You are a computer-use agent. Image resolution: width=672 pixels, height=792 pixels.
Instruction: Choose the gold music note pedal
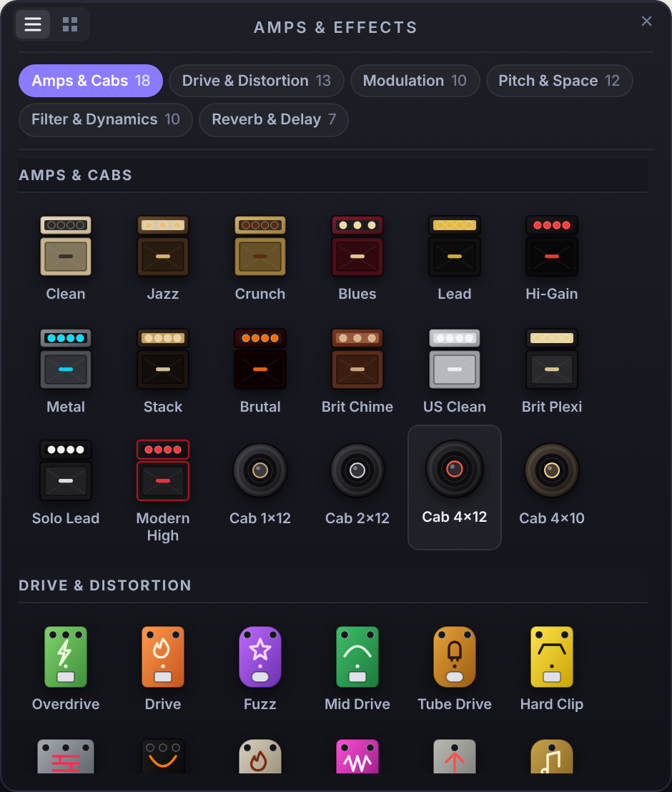pos(552,756)
